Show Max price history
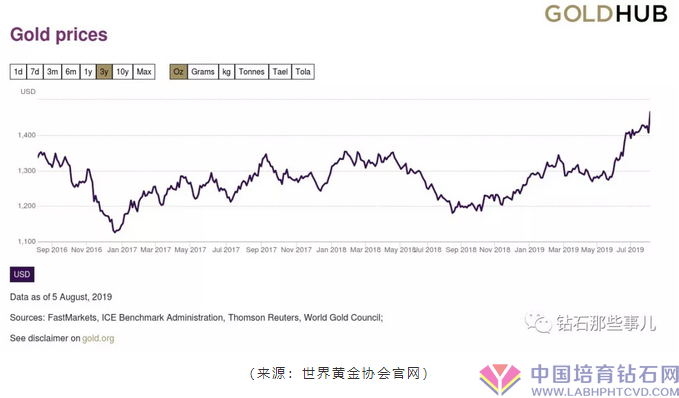Viewport: 679px width, 398px height. click(144, 71)
